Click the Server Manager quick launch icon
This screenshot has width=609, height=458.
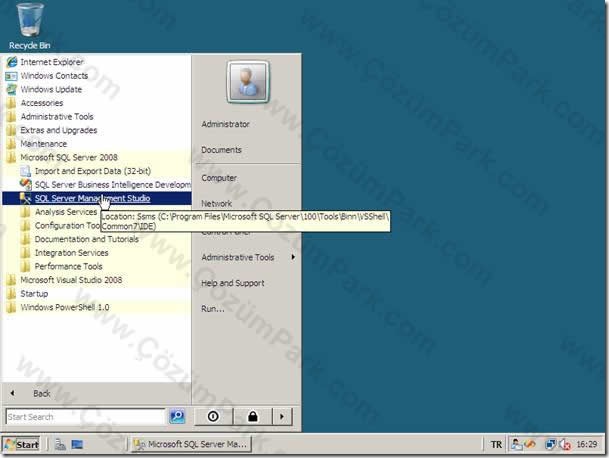coord(60,444)
